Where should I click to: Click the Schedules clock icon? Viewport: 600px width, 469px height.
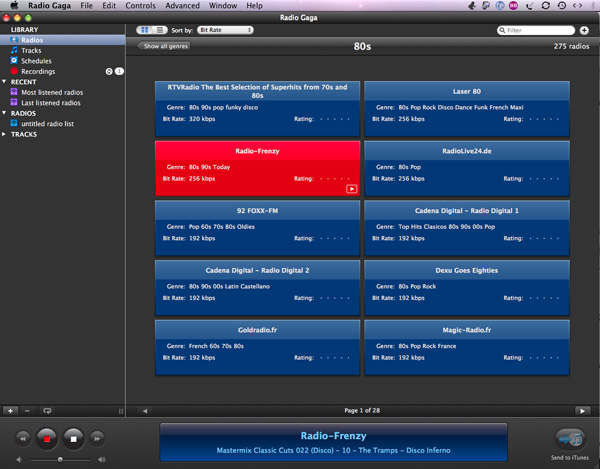click(x=14, y=60)
